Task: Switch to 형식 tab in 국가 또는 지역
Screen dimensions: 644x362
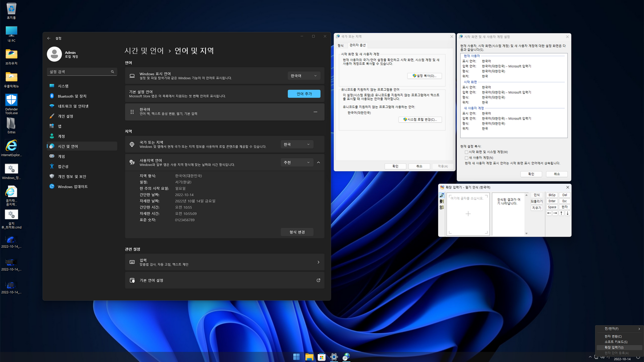Action: (341, 45)
